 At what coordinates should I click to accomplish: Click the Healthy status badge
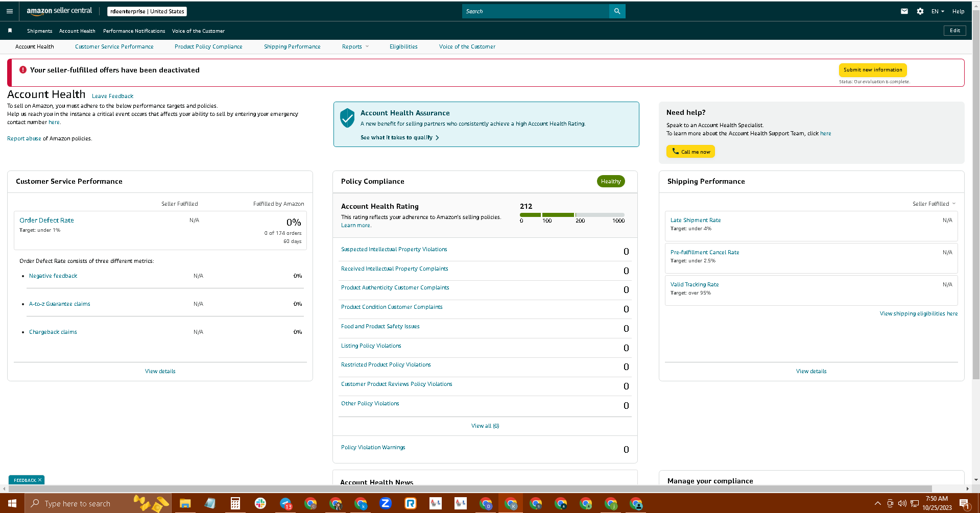tap(611, 181)
